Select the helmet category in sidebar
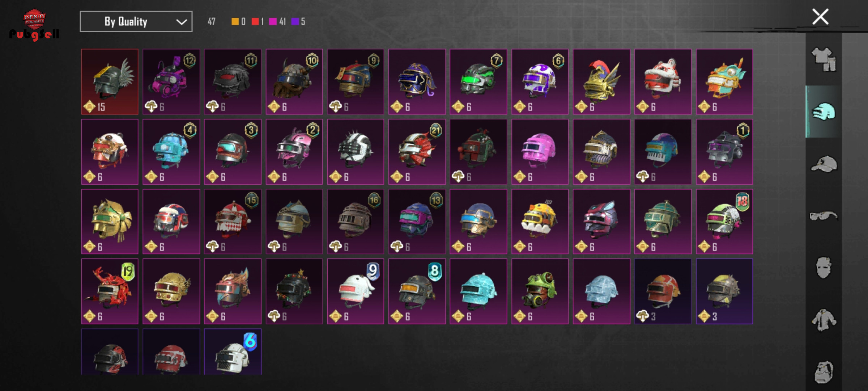 pyautogui.click(x=824, y=112)
